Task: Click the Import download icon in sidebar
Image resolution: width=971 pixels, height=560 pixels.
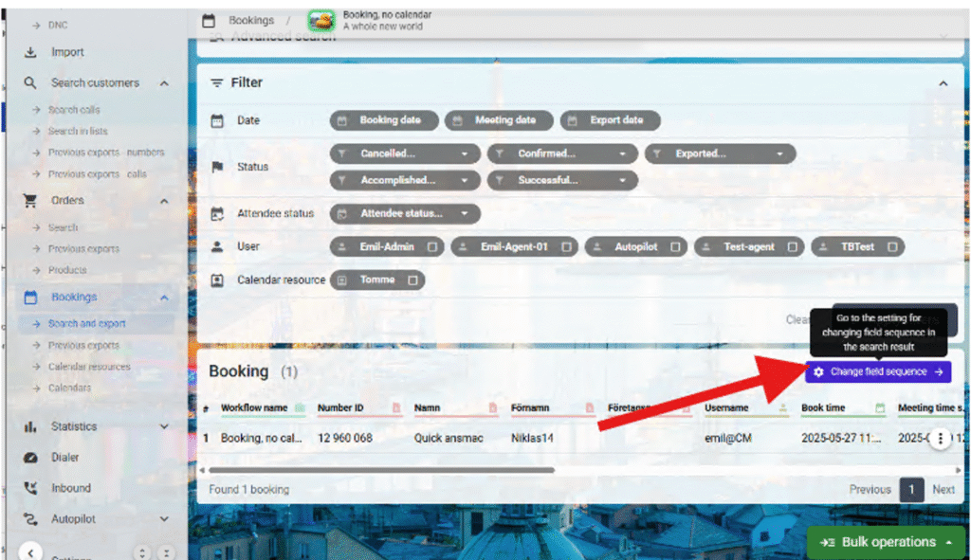Action: tap(31, 52)
